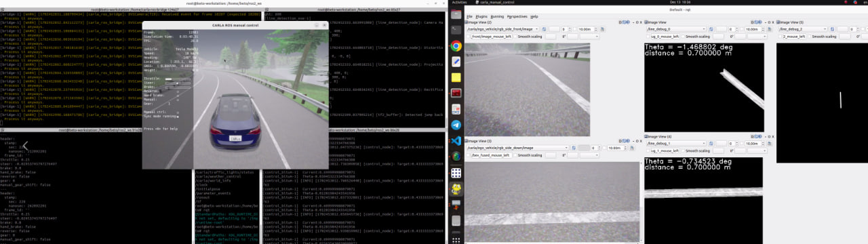Save image icon in the rgb_side_front view
868x244 pixels.
(602, 29)
